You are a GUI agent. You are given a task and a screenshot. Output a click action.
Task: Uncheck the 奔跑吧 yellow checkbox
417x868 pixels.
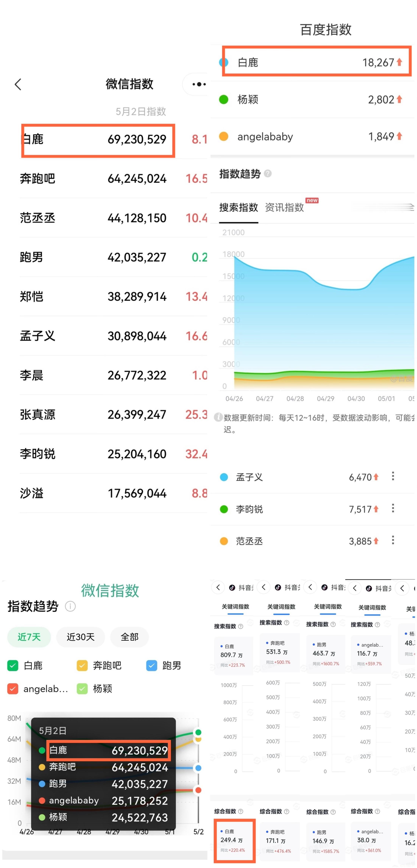pos(82,666)
